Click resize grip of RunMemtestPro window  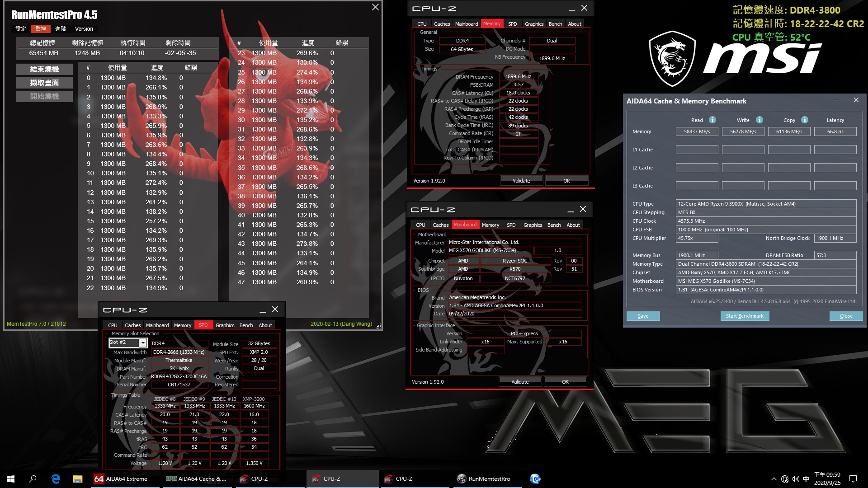[378, 326]
